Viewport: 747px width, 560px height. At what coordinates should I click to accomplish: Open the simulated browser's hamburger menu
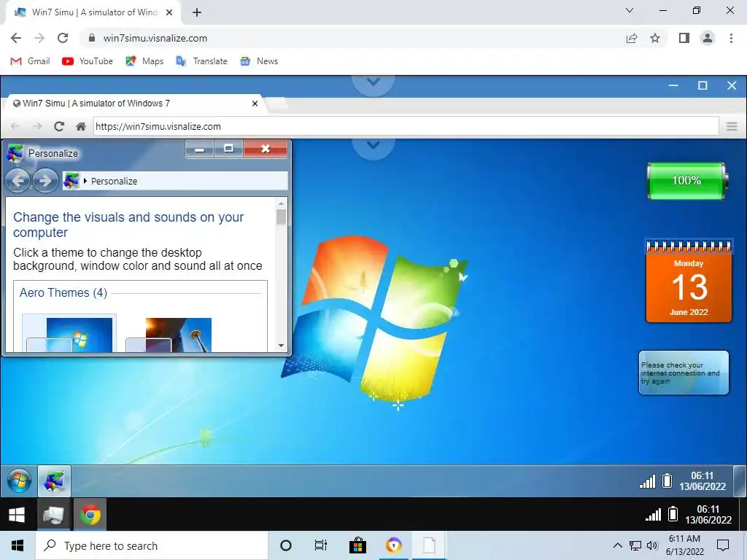tap(732, 126)
